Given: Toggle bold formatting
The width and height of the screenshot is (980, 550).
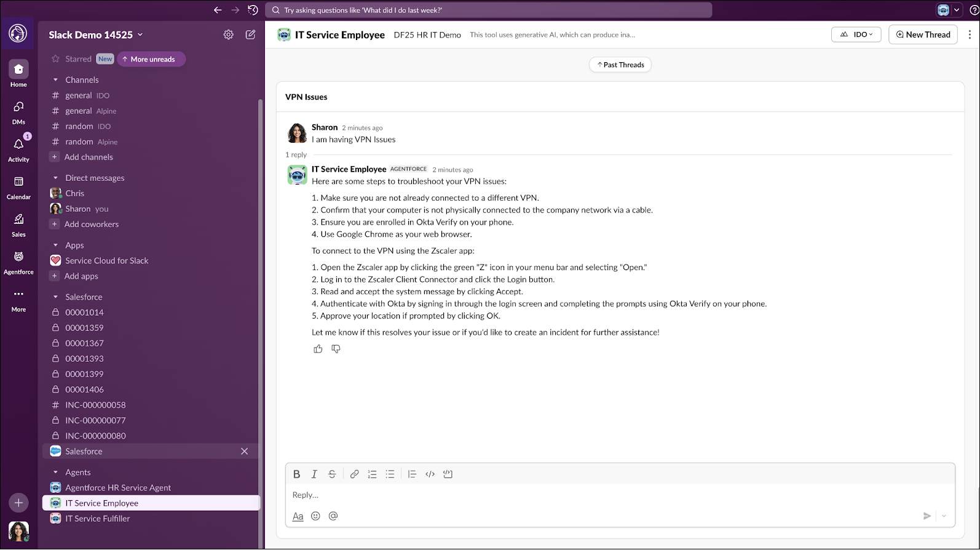Looking at the screenshot, I should [296, 474].
